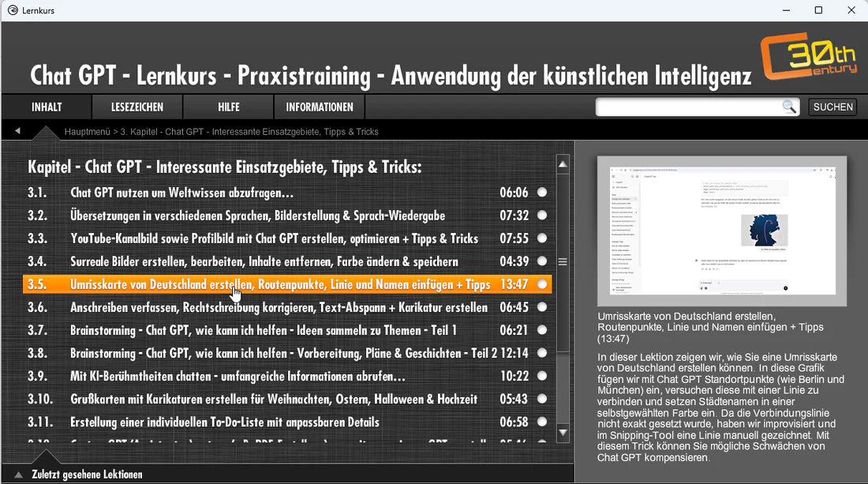Click the lesson preview thumbnail image
This screenshot has height=484, width=868.
coord(721,231)
